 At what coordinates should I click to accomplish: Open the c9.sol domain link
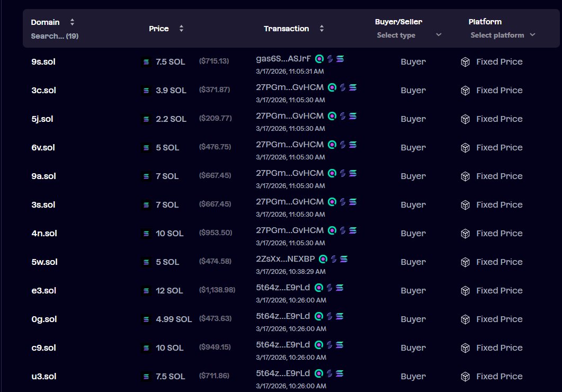pos(44,348)
